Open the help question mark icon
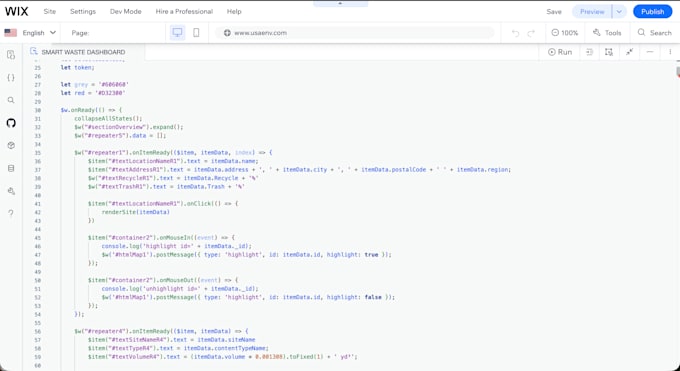This screenshot has width=680, height=371. tap(11, 213)
